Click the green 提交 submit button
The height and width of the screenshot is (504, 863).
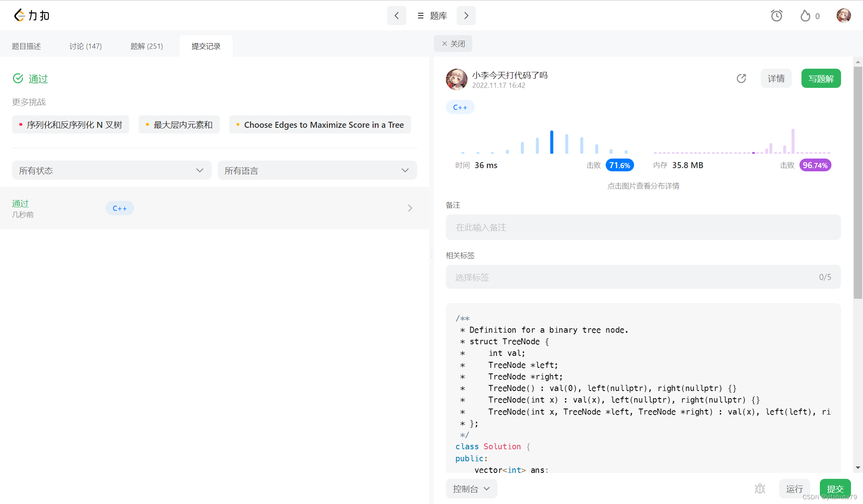tap(835, 488)
